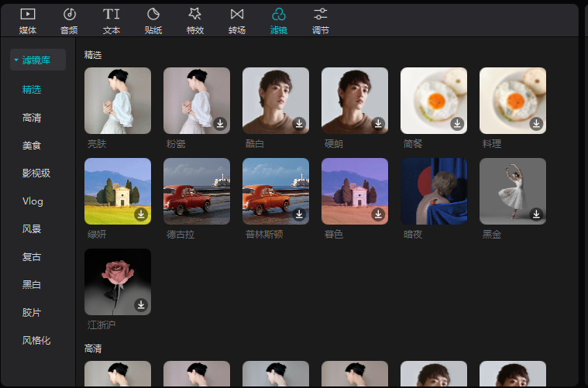Open the 媒体 media tab
588x388 pixels.
coord(28,22)
